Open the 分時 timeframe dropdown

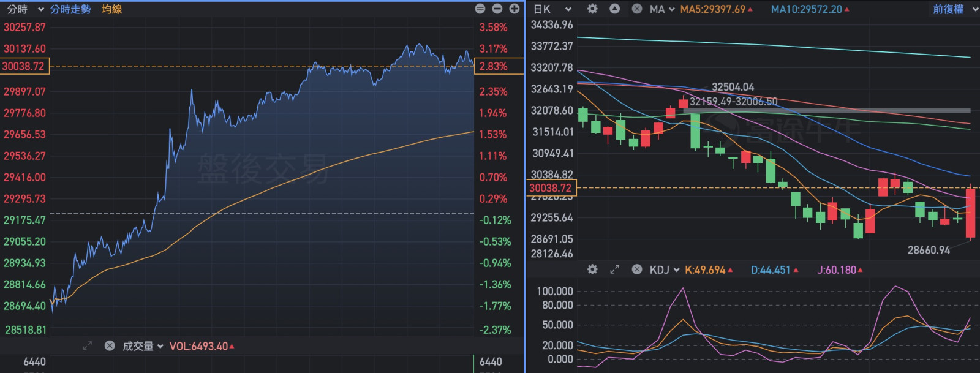[x=24, y=9]
